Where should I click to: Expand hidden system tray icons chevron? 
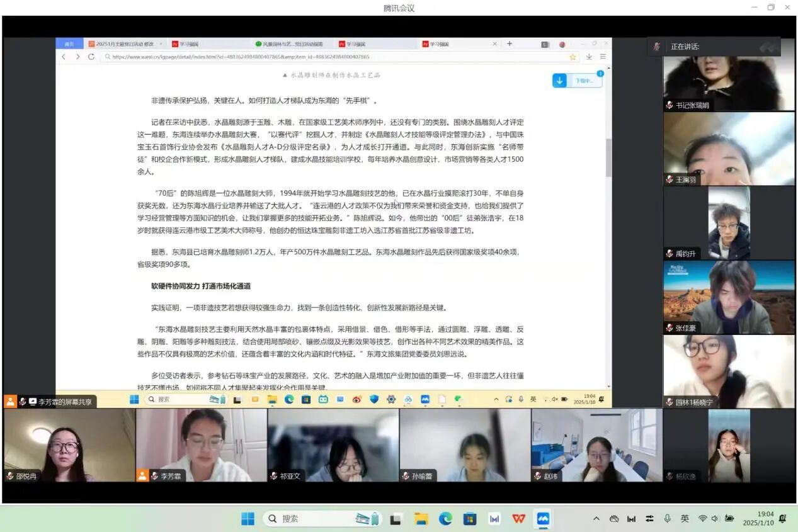tap(596, 519)
